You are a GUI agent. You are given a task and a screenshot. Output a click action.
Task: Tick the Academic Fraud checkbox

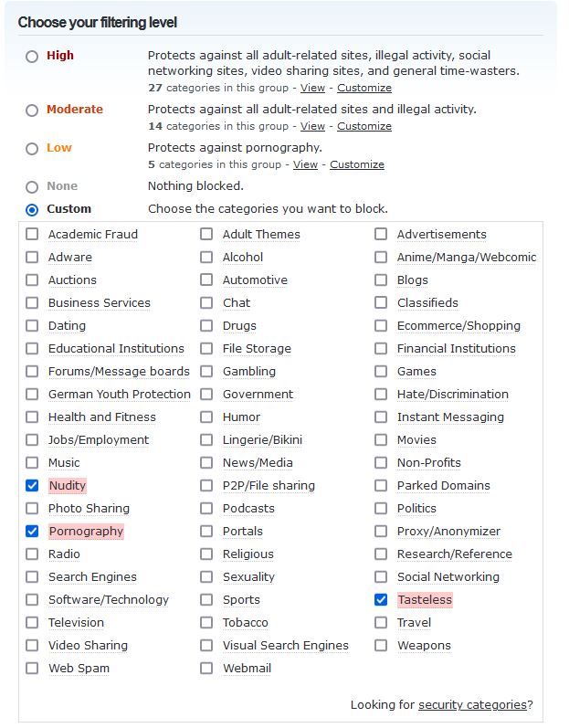pyautogui.click(x=32, y=234)
